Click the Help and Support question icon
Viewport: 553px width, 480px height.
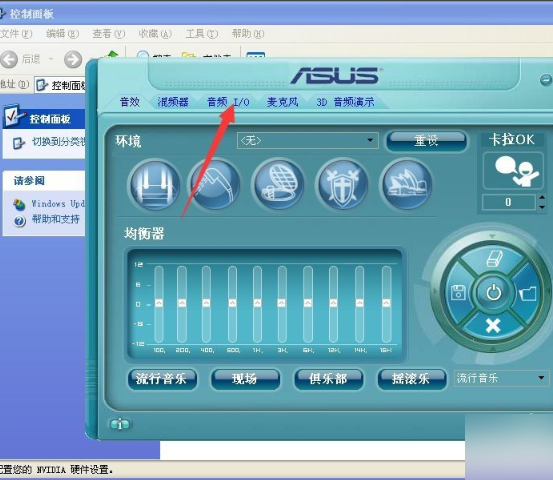20,221
